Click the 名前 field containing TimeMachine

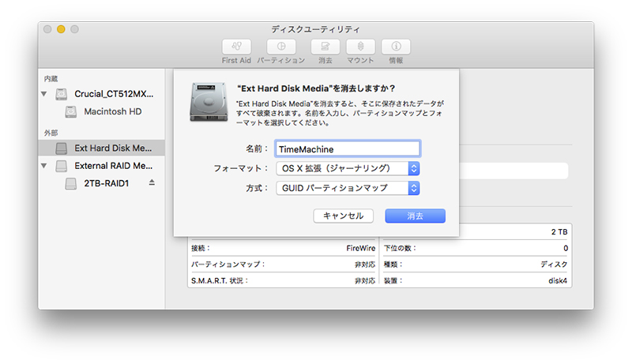pyautogui.click(x=348, y=149)
